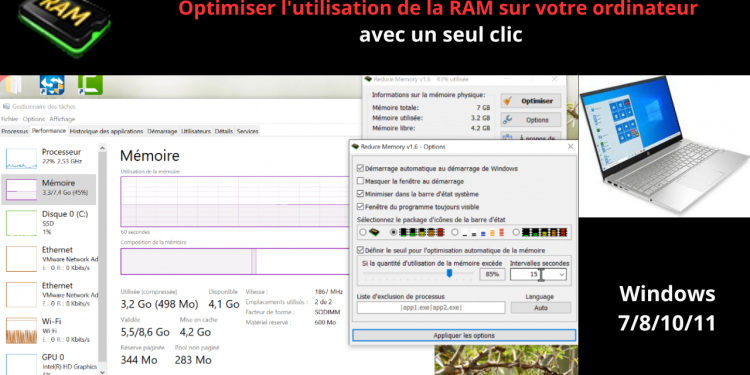750x375 pixels.
Task: Click the "4,1 Go" Disponible value
Action: [224, 304]
